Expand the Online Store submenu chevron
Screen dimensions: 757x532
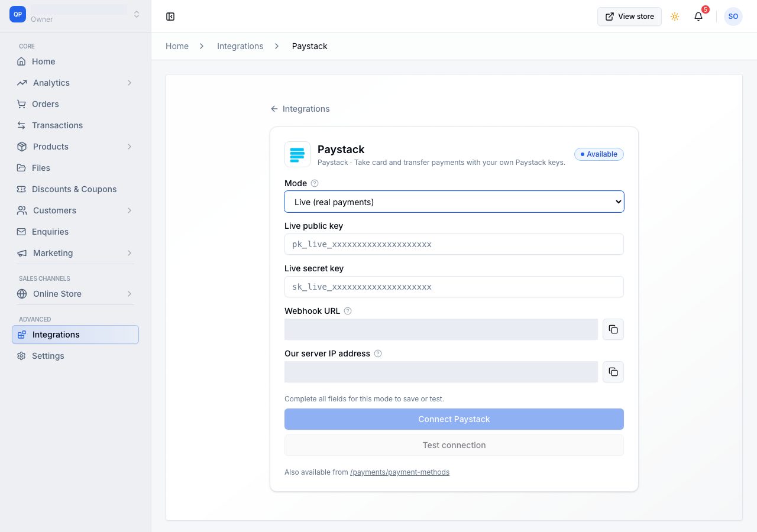pos(130,294)
